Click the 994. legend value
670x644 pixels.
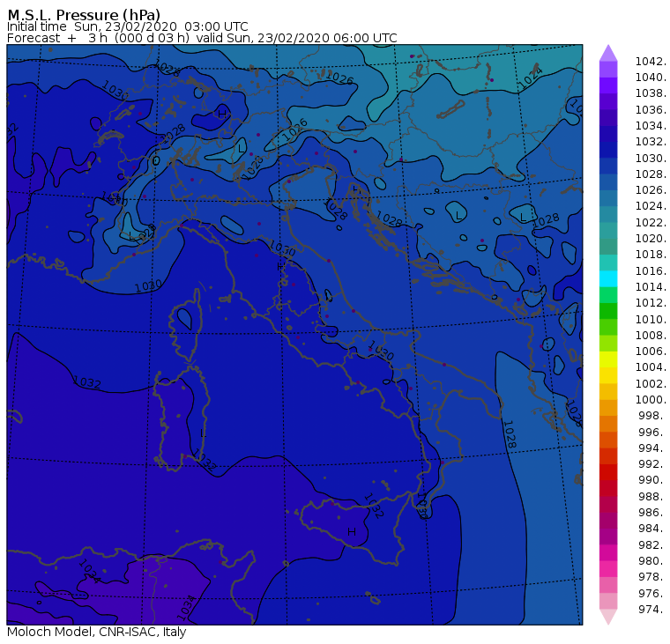652,448
